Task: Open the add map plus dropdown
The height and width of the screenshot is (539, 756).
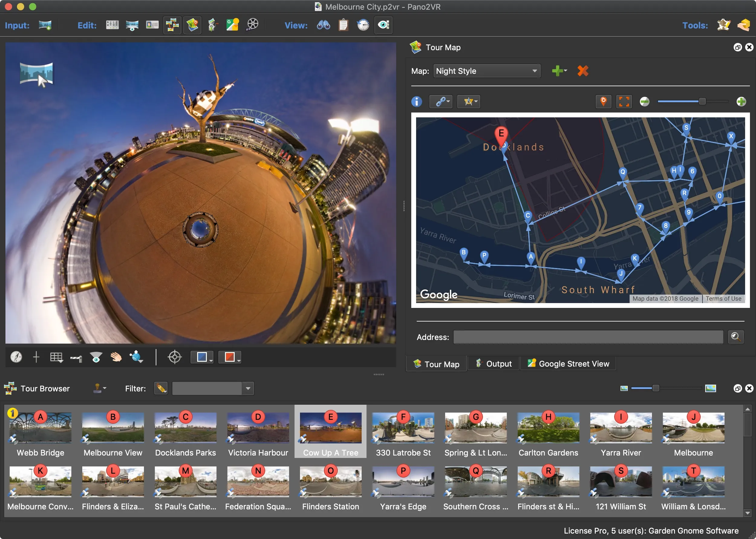Action: (559, 71)
